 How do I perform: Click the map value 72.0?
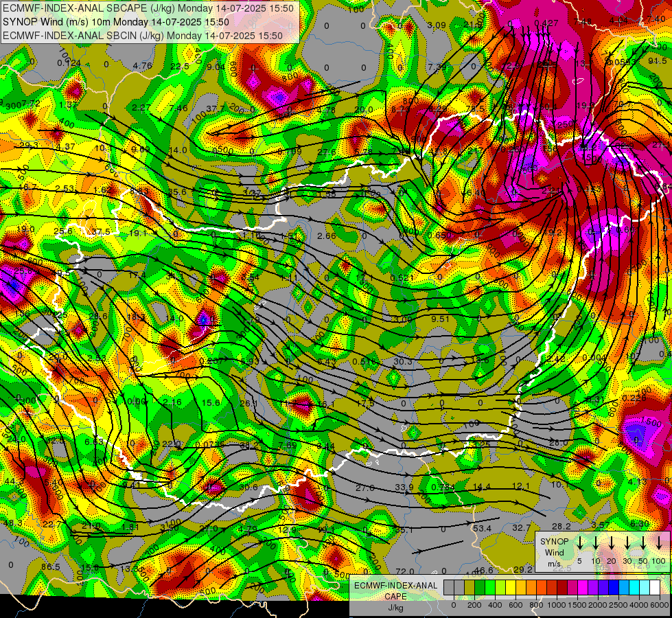[404, 571]
